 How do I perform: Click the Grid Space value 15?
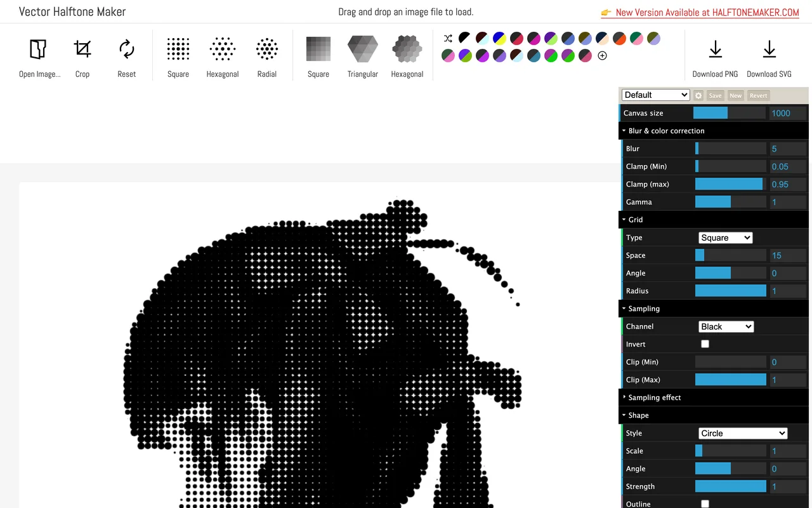click(787, 255)
